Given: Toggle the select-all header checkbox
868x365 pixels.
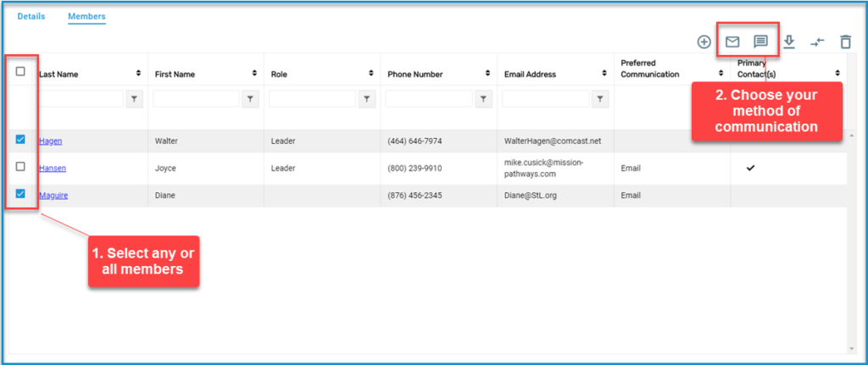Looking at the screenshot, I should click(21, 72).
